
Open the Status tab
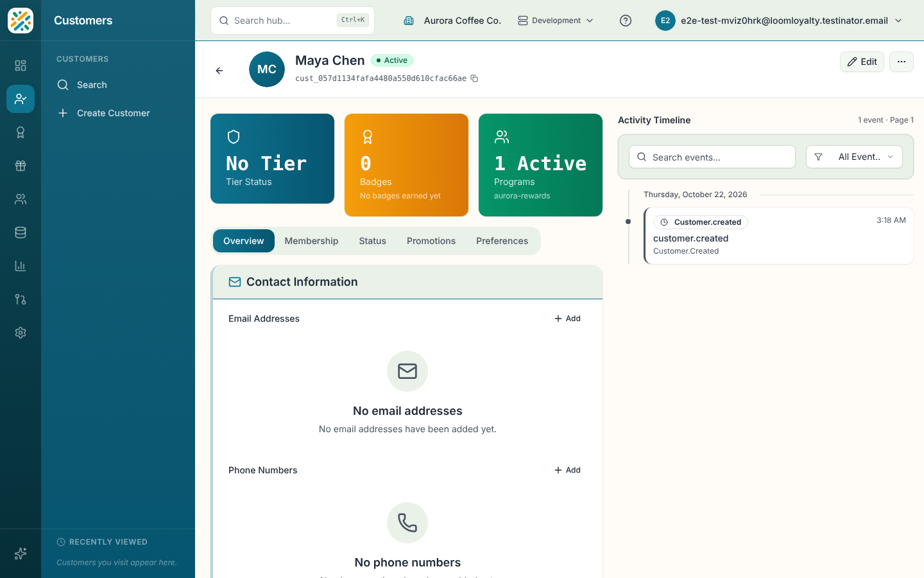click(x=373, y=241)
